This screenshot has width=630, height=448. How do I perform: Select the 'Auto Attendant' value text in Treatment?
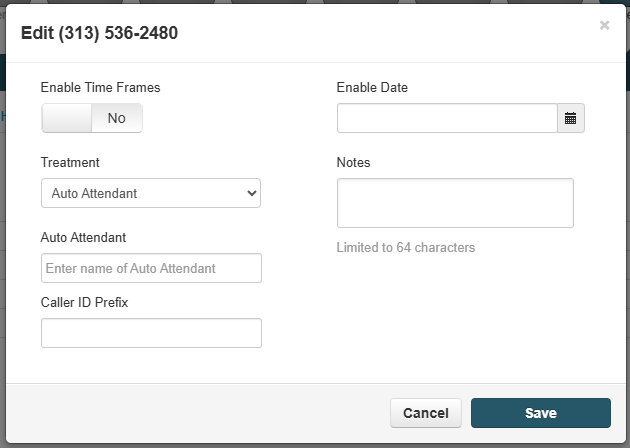pyautogui.click(x=94, y=193)
